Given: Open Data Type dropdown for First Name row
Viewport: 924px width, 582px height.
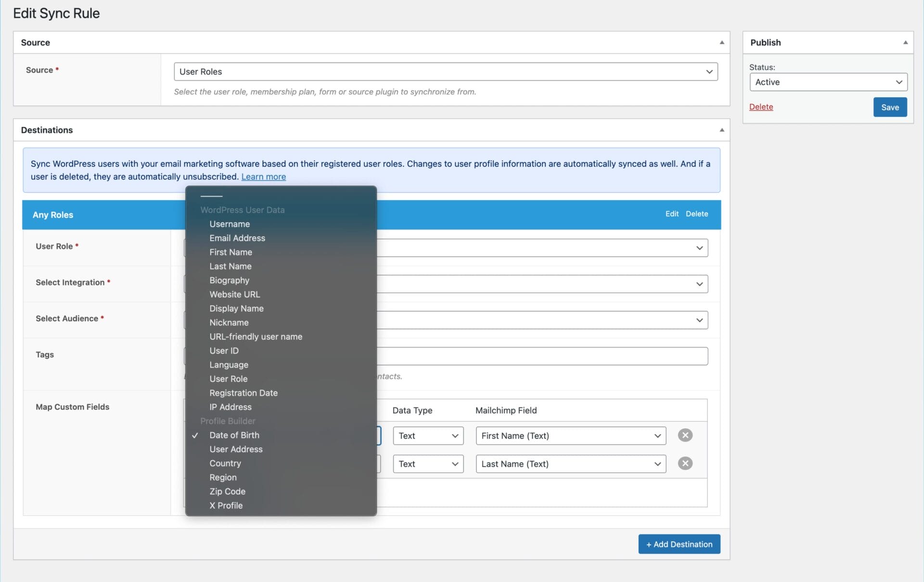Looking at the screenshot, I should 428,436.
